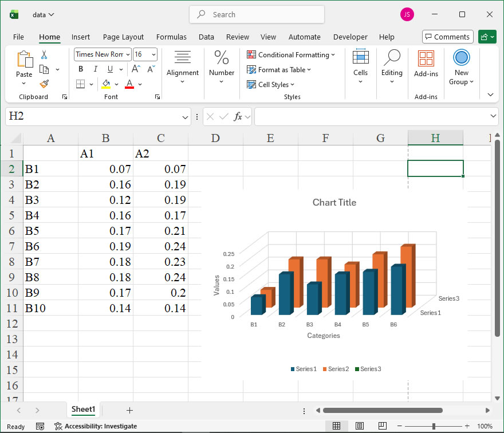
Task: Open the Add-ins gallery icon
Action: pos(426,58)
